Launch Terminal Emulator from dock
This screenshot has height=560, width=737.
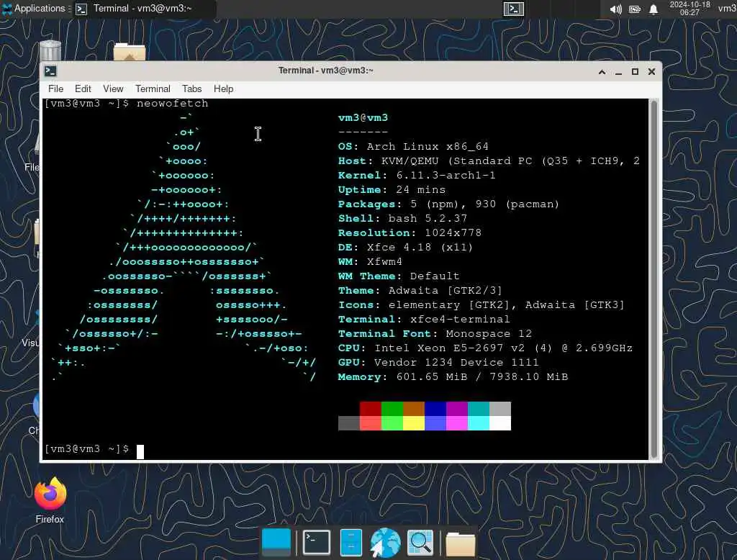317,543
